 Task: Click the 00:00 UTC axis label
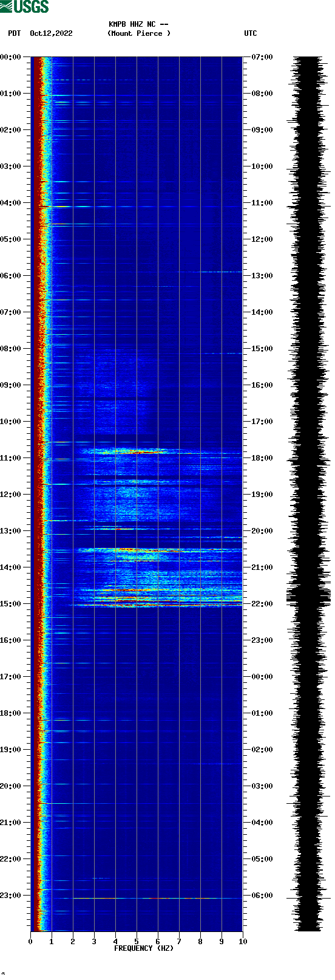coord(262,677)
